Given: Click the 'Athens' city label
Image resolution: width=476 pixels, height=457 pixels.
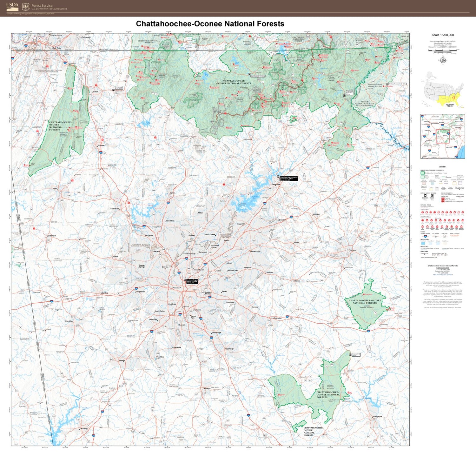Looking at the screenshot, I should pos(353,250).
